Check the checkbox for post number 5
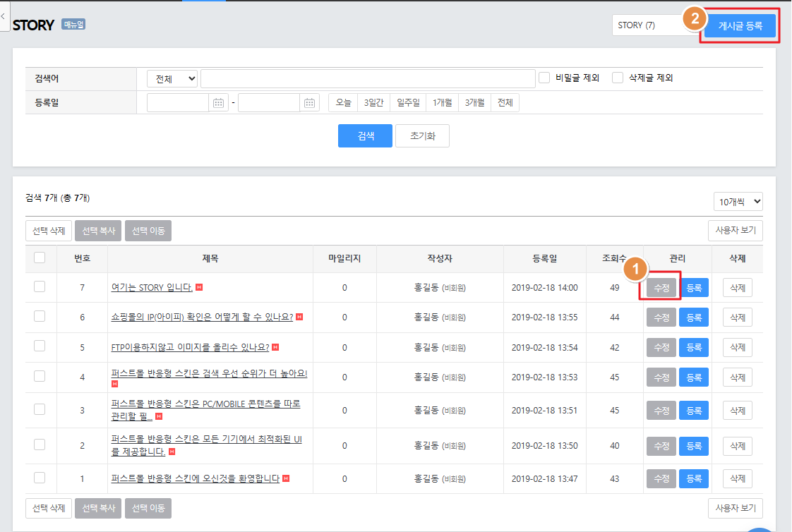Screen dimensions: 792x532 pyautogui.click(x=40, y=346)
